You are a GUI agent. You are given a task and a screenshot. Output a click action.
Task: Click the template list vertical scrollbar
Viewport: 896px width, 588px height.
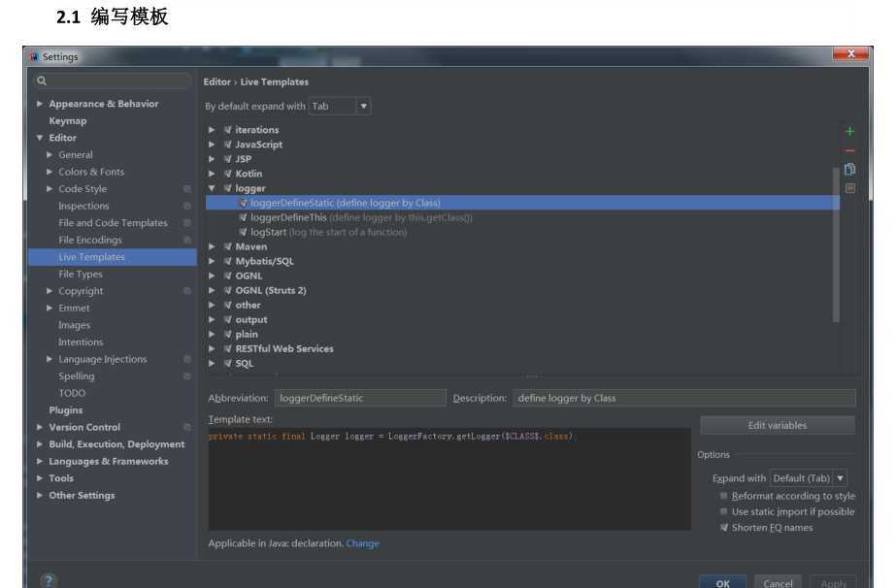coord(836,245)
